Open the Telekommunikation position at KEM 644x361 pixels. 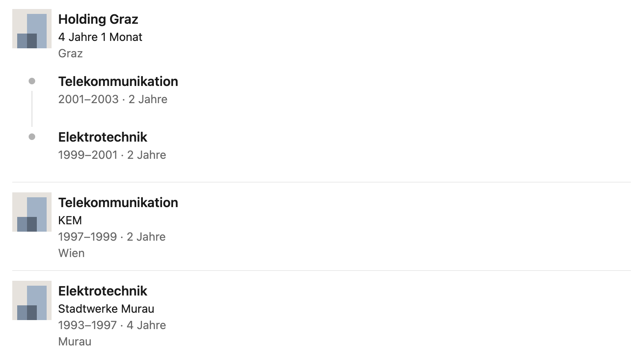(118, 203)
